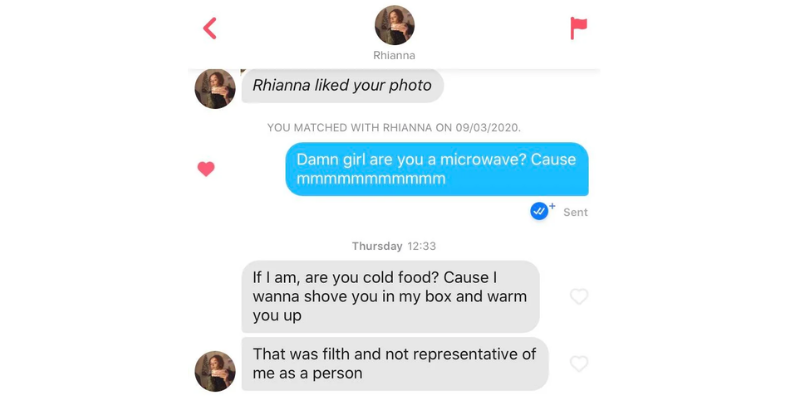Click the blue read receipts double-check icon
Screen dimensions: 788x400
point(539,211)
